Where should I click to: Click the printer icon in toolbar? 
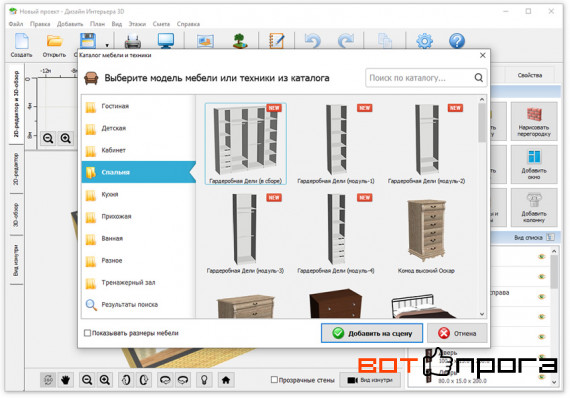pyautogui.click(x=133, y=41)
